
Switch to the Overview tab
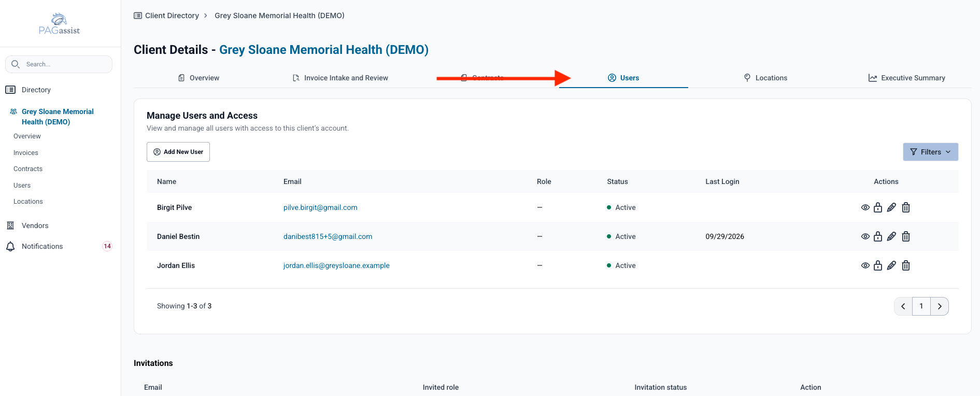pyautogui.click(x=198, y=78)
